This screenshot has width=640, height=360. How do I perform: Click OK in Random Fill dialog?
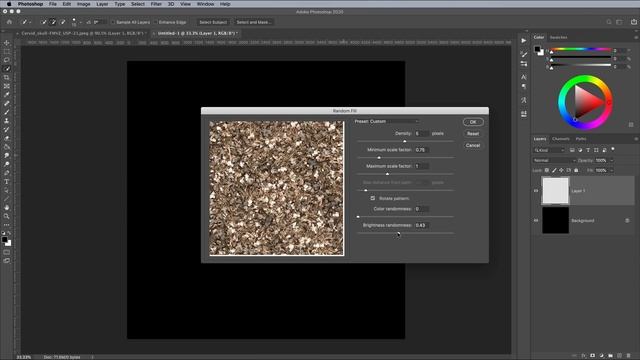(473, 122)
